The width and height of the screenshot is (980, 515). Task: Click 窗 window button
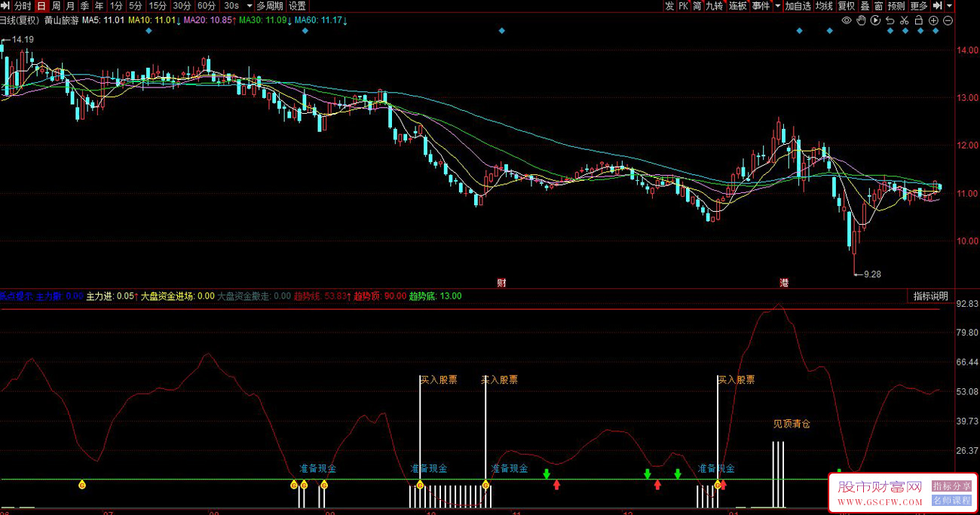878,6
